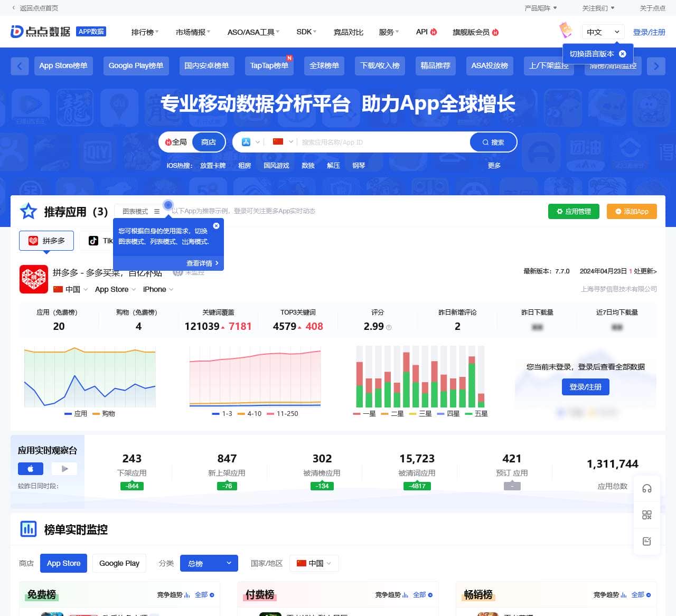Image resolution: width=676 pixels, height=616 pixels.
Task: Click 查看详情 in the hint popup
Action: 202,263
